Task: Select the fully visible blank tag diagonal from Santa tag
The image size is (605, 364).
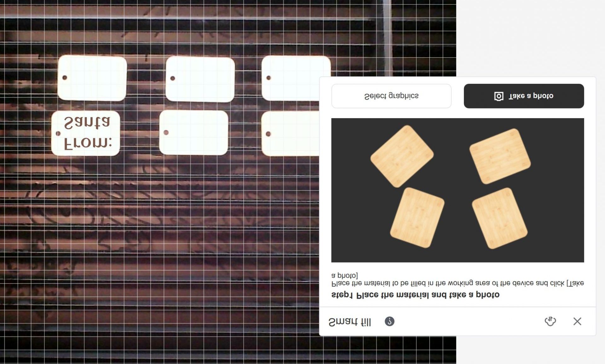Action: [x=200, y=79]
